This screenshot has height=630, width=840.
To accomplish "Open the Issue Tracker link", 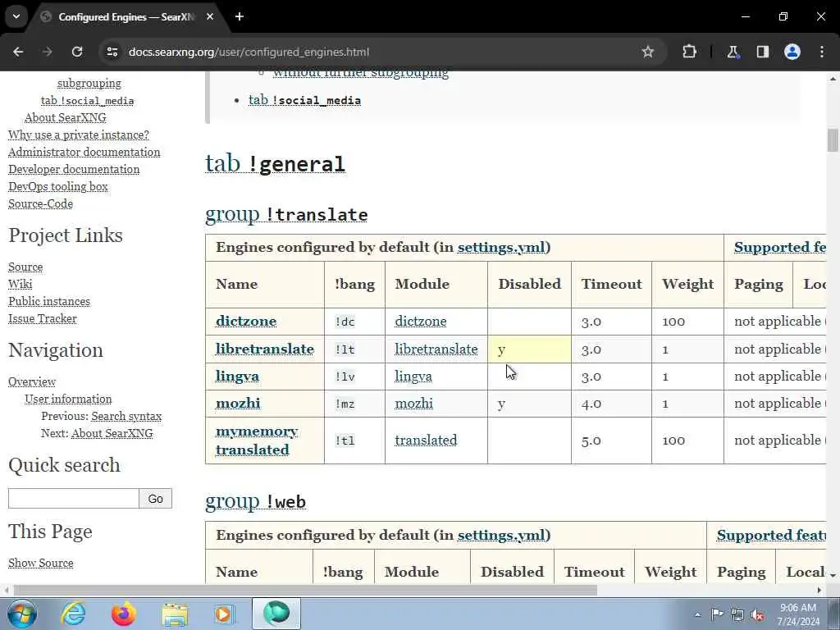I will point(43,318).
